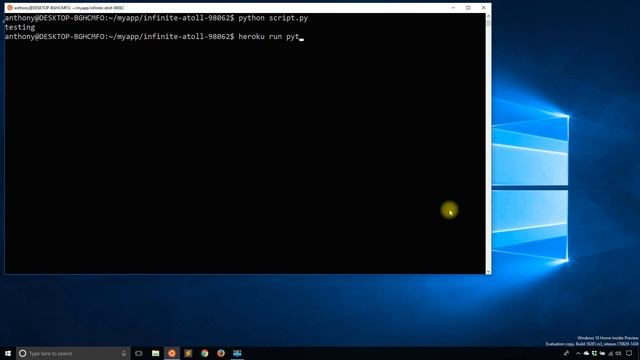Click the 'heroku run pyt' command text
Viewport: 640px width, 360px height.
(x=269, y=37)
